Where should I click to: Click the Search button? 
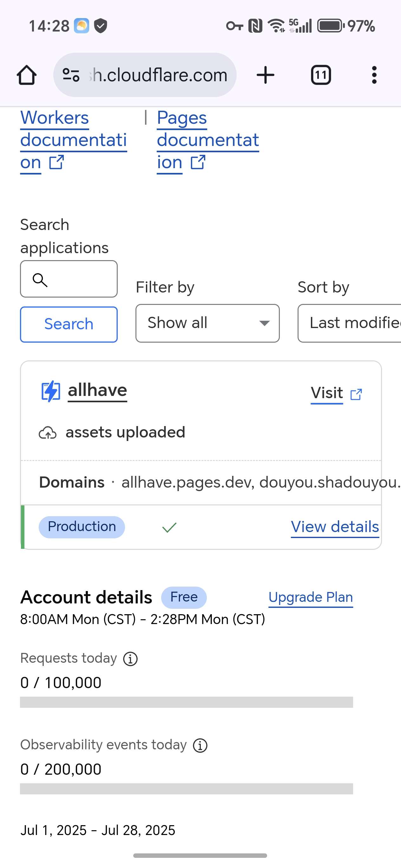pyautogui.click(x=69, y=324)
